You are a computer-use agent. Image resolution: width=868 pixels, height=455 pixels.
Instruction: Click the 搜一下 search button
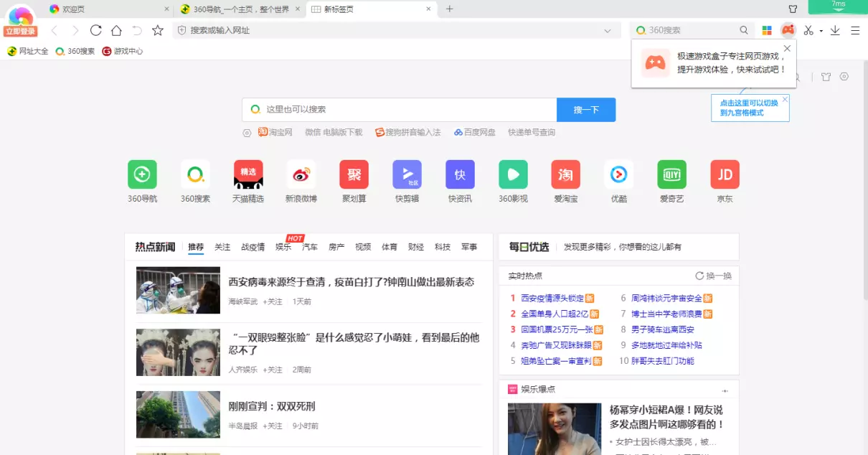[x=586, y=110]
